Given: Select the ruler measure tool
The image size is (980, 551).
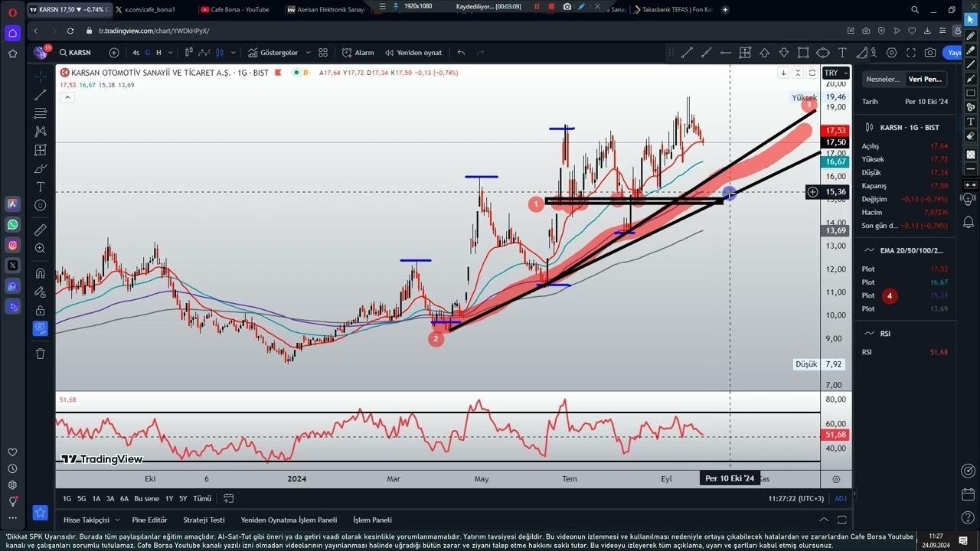Looking at the screenshot, I should 40,230.
